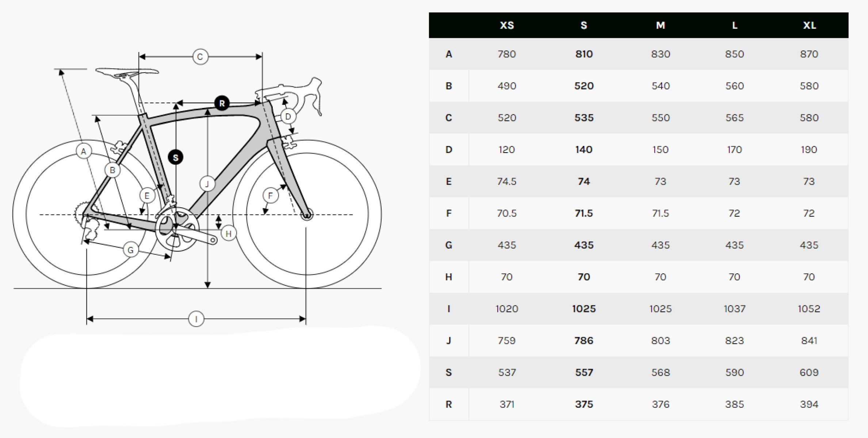Select the circled G chainstay marker

(131, 250)
